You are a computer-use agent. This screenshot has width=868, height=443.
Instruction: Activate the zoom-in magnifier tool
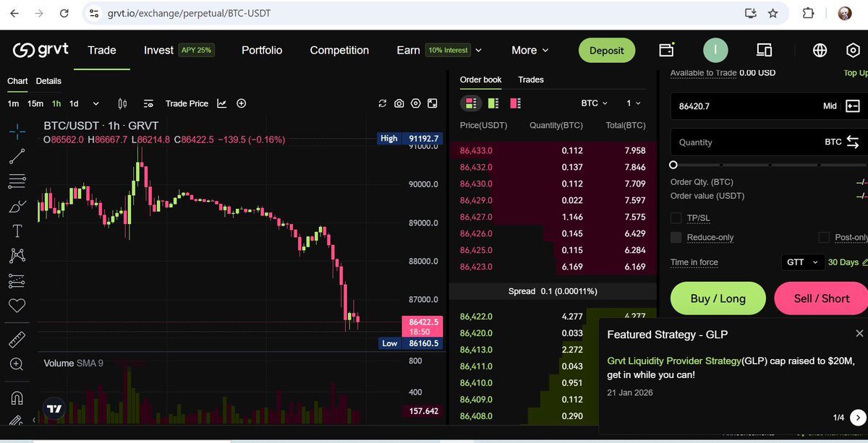pyautogui.click(x=17, y=364)
